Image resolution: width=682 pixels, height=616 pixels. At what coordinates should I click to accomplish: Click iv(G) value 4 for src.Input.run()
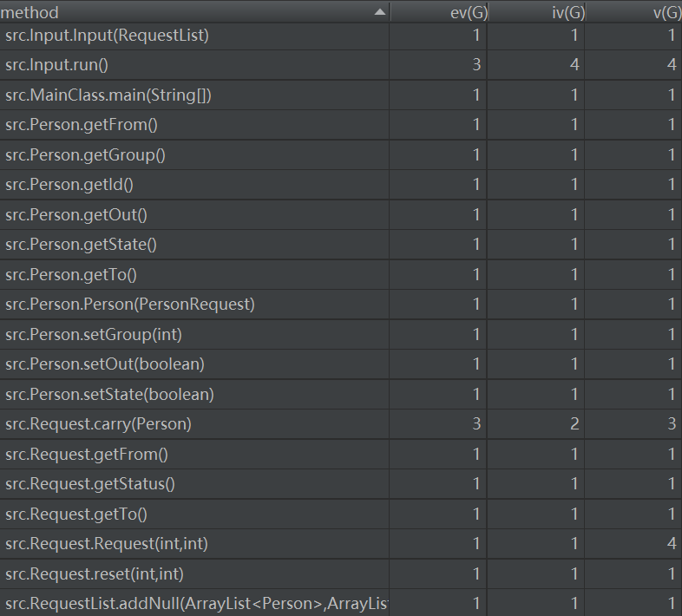click(x=574, y=65)
